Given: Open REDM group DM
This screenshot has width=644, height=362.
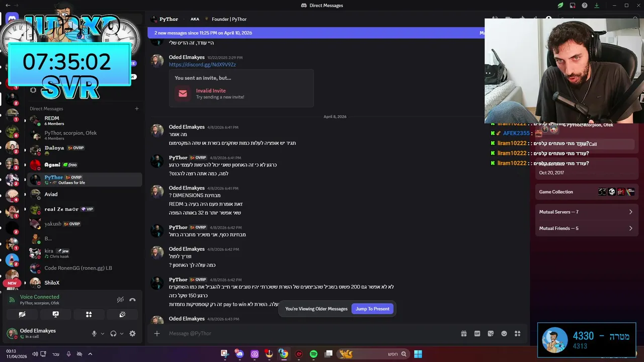Looking at the screenshot, I should tap(85, 121).
